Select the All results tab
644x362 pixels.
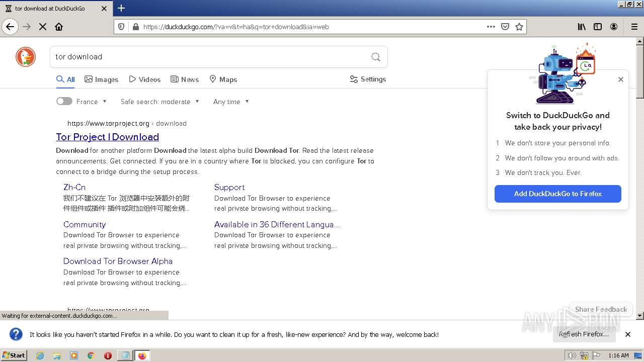[x=65, y=79]
